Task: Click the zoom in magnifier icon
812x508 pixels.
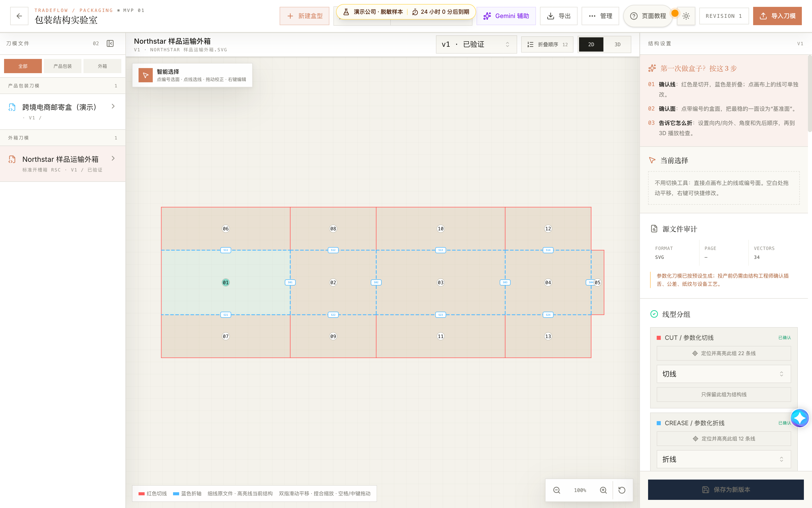Action: pyautogui.click(x=603, y=490)
